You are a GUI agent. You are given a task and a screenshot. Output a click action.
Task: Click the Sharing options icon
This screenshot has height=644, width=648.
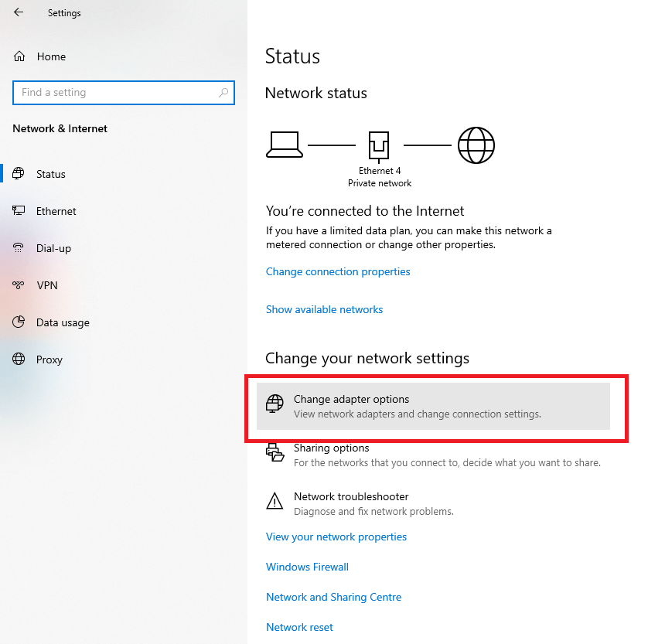pyautogui.click(x=275, y=453)
